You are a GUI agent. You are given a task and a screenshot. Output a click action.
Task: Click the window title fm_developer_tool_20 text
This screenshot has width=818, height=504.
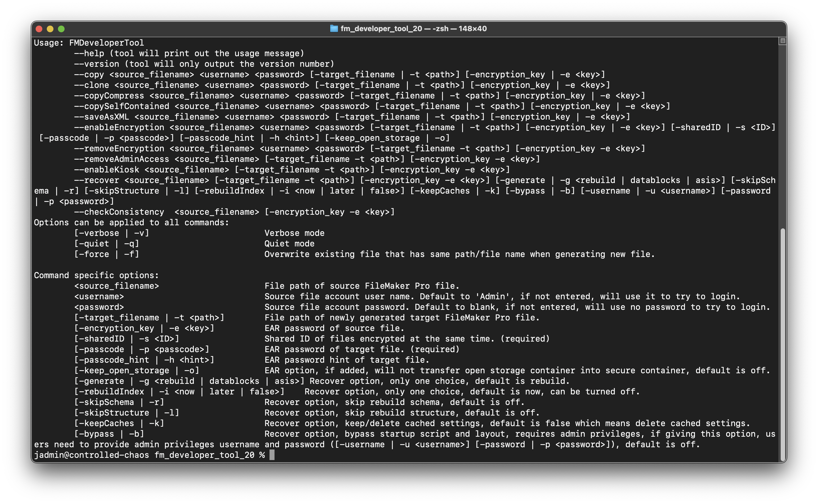tap(381, 29)
